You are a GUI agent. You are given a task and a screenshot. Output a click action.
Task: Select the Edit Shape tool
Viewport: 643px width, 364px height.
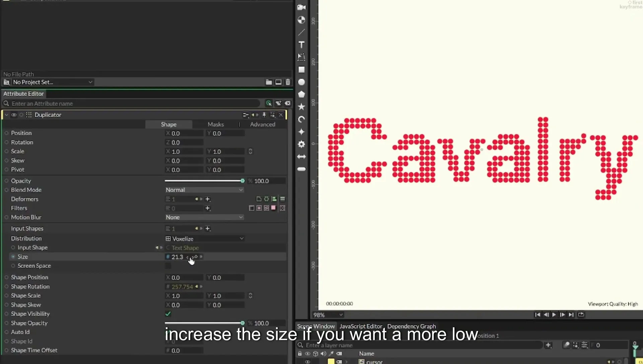tap(301, 57)
